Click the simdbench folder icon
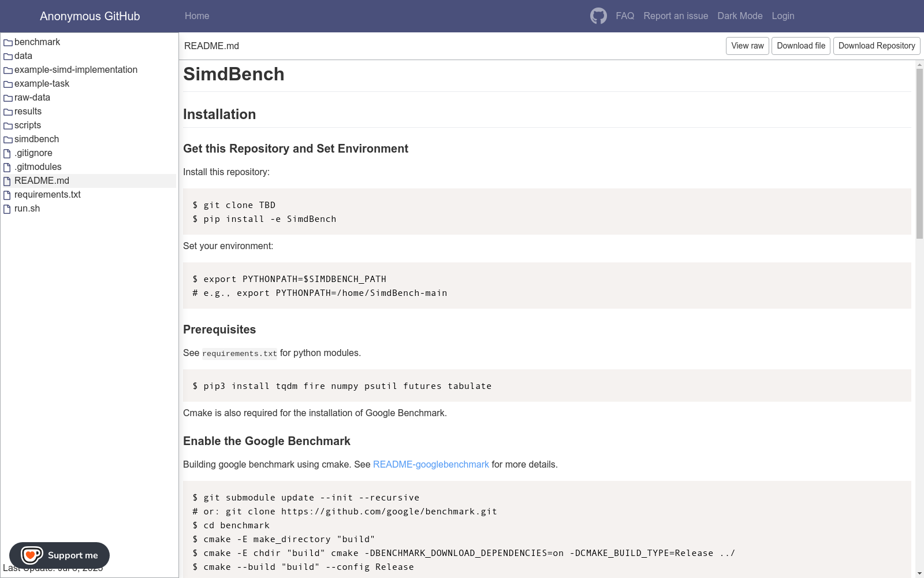 tap(8, 140)
